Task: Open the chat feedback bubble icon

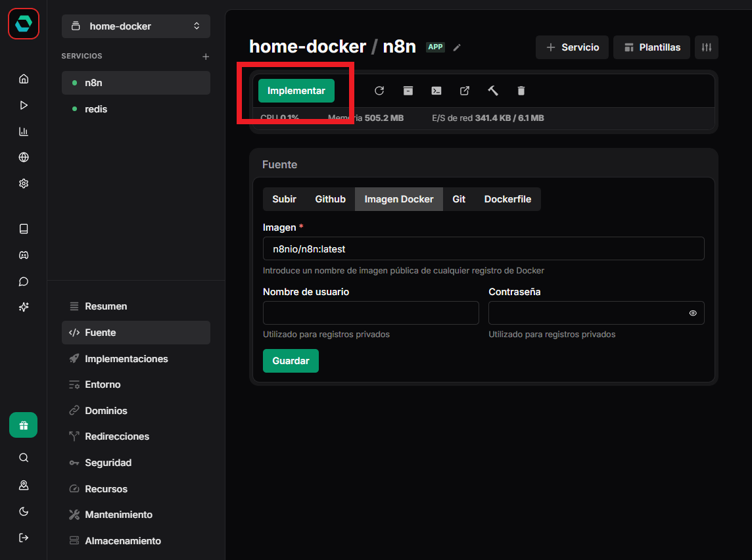Action: (x=24, y=281)
